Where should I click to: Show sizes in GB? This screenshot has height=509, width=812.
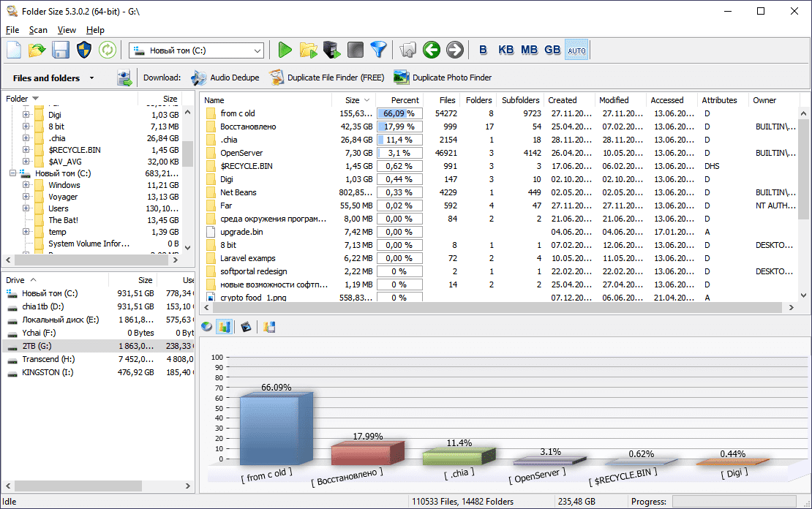552,50
